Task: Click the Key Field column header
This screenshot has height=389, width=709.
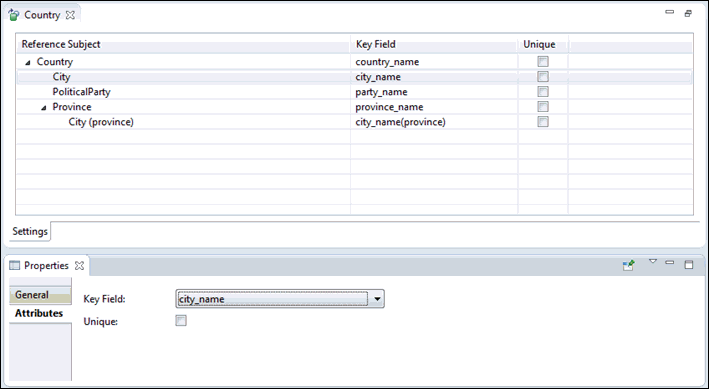Action: tap(434, 44)
